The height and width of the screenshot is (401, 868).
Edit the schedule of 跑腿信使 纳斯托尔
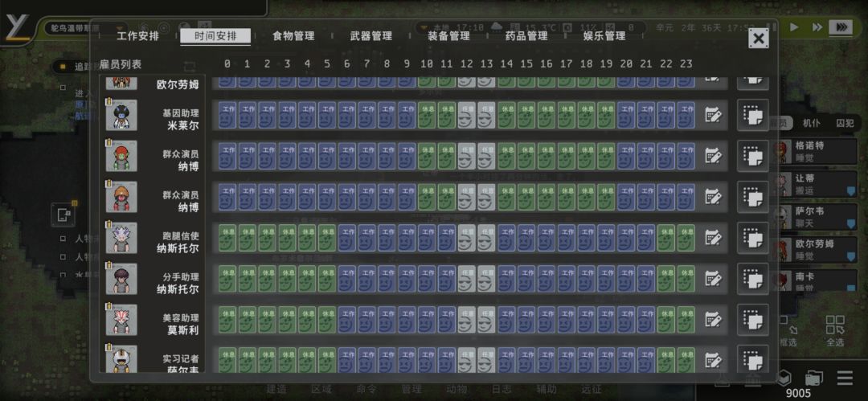(x=713, y=238)
